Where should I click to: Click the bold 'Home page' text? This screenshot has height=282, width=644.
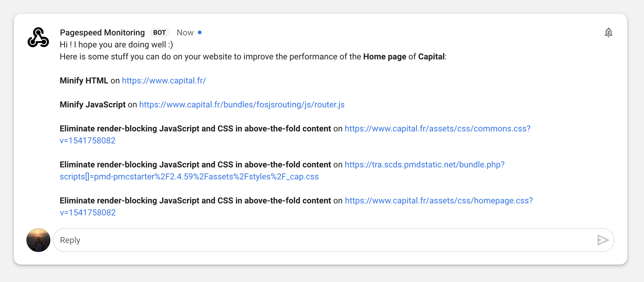[385, 56]
